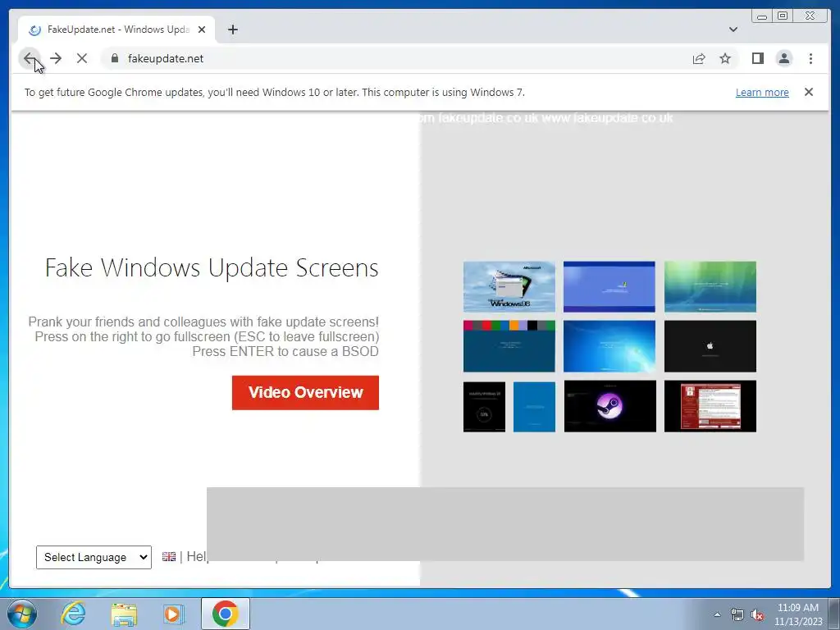The width and height of the screenshot is (840, 630).
Task: Select the Chrome taskbar button
Action: pos(225,614)
